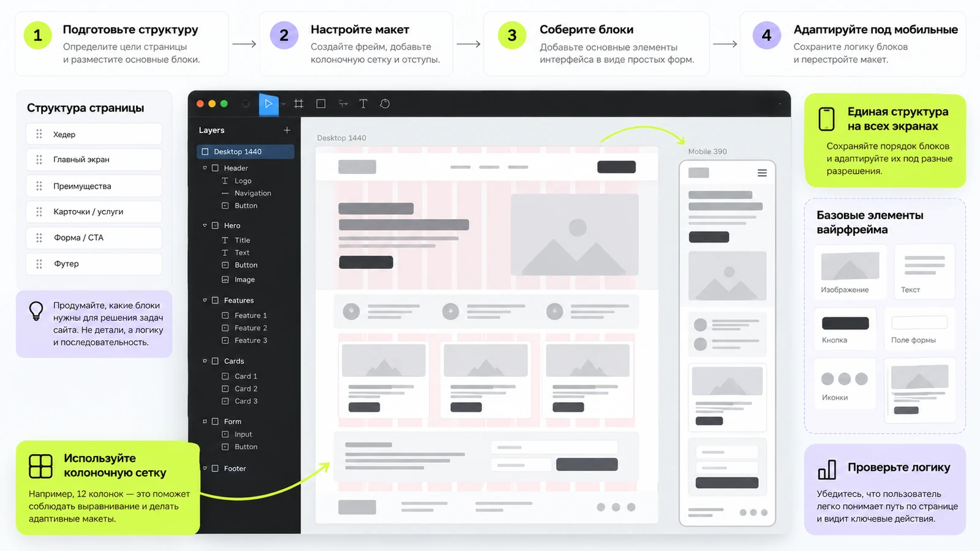Click the plus icon in Layers panel
The image size is (980, 551).
(x=287, y=130)
